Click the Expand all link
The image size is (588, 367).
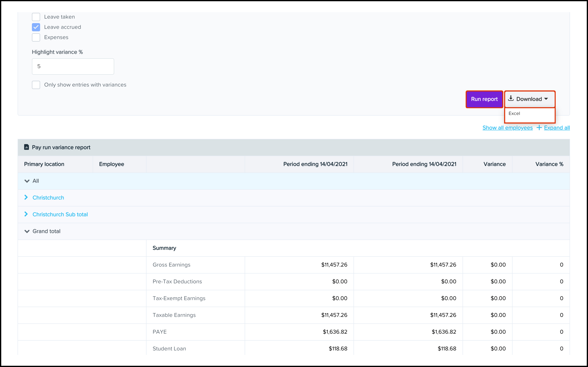(x=557, y=128)
